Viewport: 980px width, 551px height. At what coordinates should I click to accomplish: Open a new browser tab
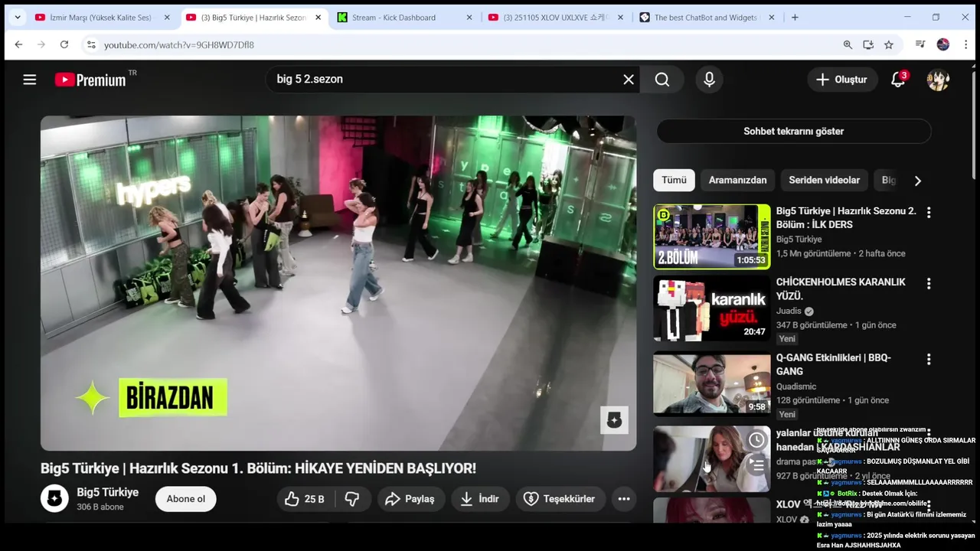795,18
